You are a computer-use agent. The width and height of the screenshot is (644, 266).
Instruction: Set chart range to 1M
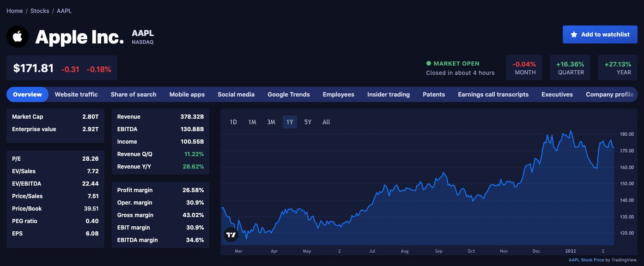pos(252,122)
